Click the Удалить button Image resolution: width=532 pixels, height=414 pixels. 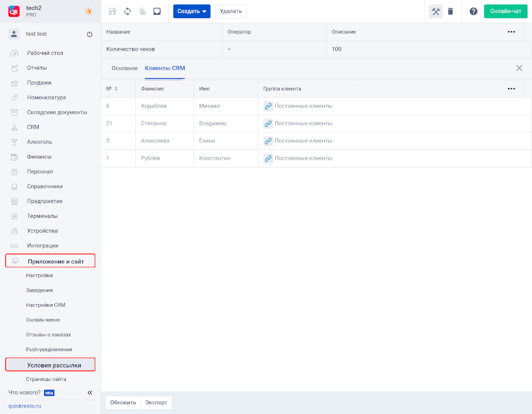[230, 11]
